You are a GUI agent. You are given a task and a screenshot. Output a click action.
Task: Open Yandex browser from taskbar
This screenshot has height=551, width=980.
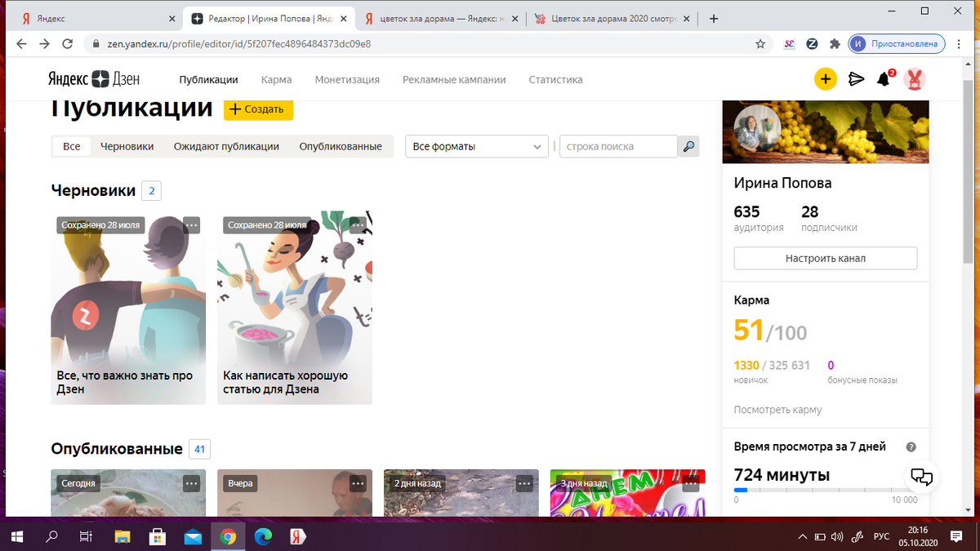(298, 536)
